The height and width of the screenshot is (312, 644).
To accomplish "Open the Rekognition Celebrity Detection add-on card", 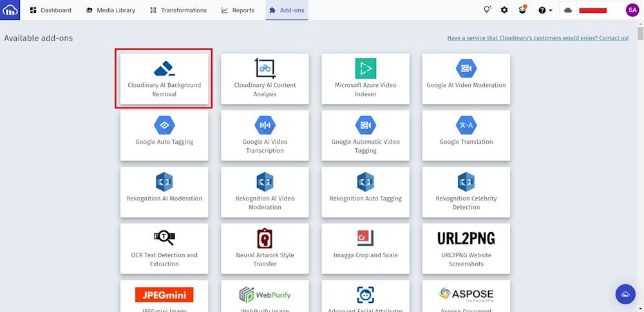I will (466, 191).
